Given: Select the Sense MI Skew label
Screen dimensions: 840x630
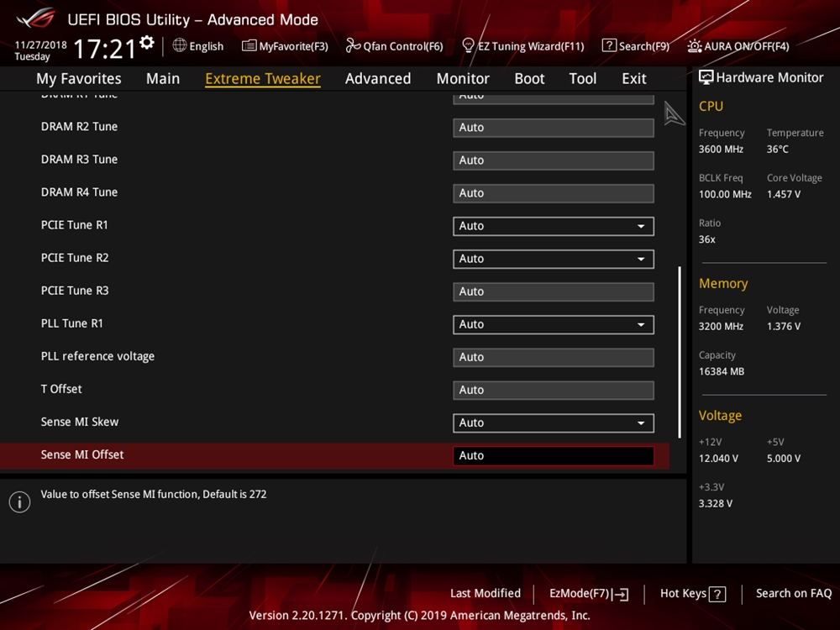Looking at the screenshot, I should (x=80, y=422).
